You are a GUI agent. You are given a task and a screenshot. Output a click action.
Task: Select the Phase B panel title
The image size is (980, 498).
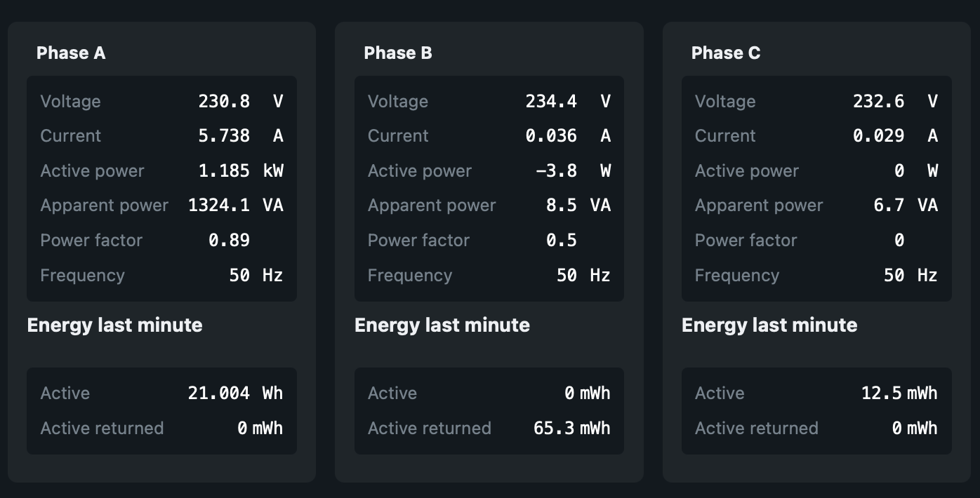tap(398, 53)
